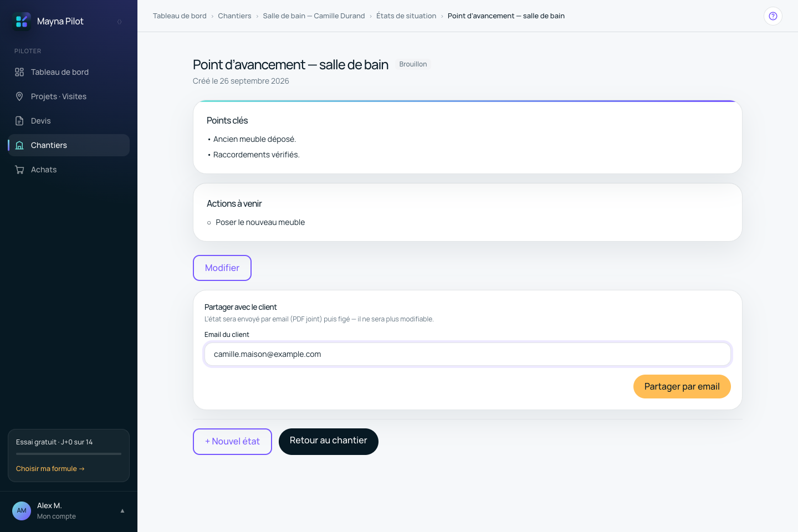Click the Actions à venir heading
This screenshot has height=532, width=798.
click(x=234, y=203)
